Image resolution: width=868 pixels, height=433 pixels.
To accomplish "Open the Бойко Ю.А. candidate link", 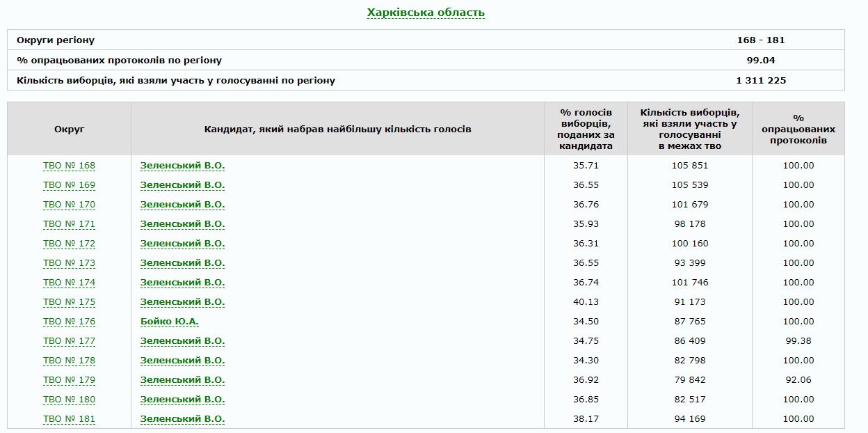I will click(x=170, y=322).
